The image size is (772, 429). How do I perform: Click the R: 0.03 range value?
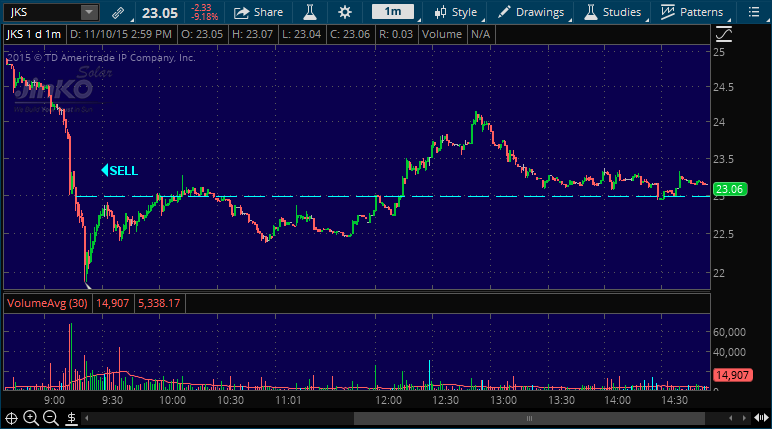click(396, 34)
